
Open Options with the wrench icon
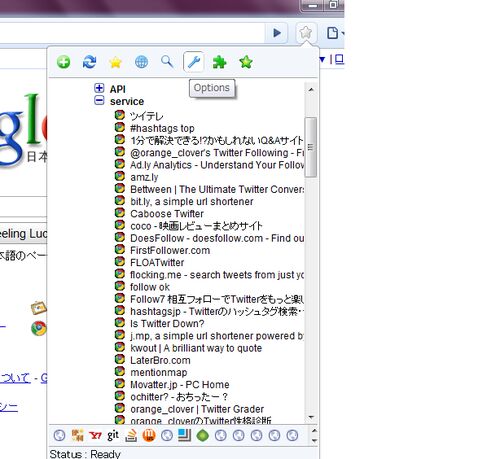[194, 62]
